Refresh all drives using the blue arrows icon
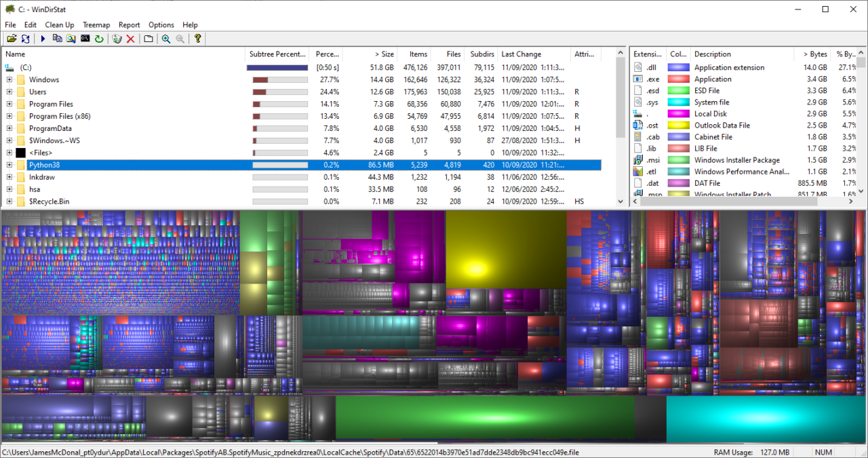The height and width of the screenshot is (458, 868). [x=25, y=39]
